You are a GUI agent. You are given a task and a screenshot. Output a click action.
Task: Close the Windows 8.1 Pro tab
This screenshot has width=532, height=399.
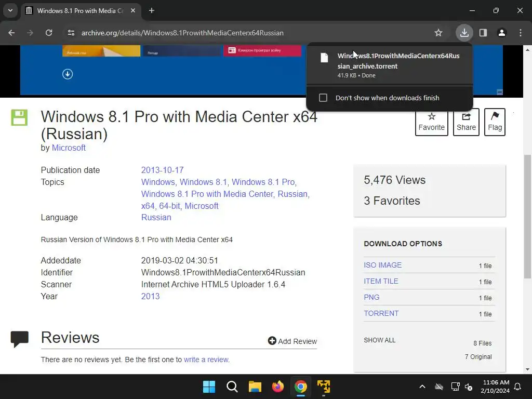pyautogui.click(x=133, y=10)
